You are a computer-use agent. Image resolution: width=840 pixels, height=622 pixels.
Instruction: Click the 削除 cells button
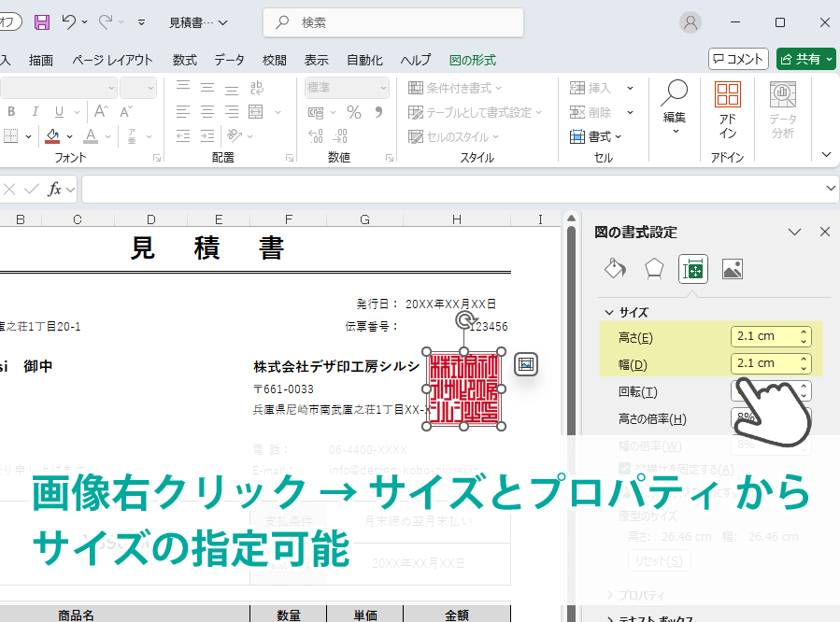click(591, 112)
